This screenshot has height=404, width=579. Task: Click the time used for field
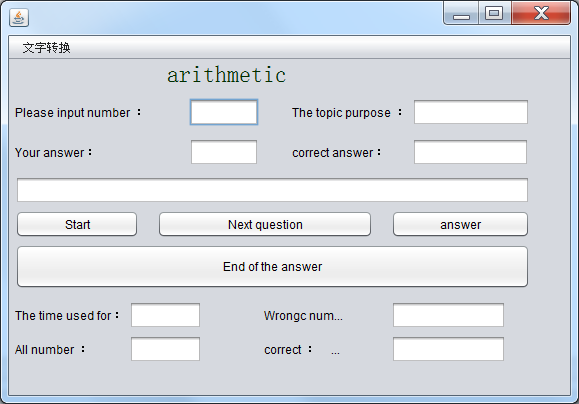[x=165, y=315]
